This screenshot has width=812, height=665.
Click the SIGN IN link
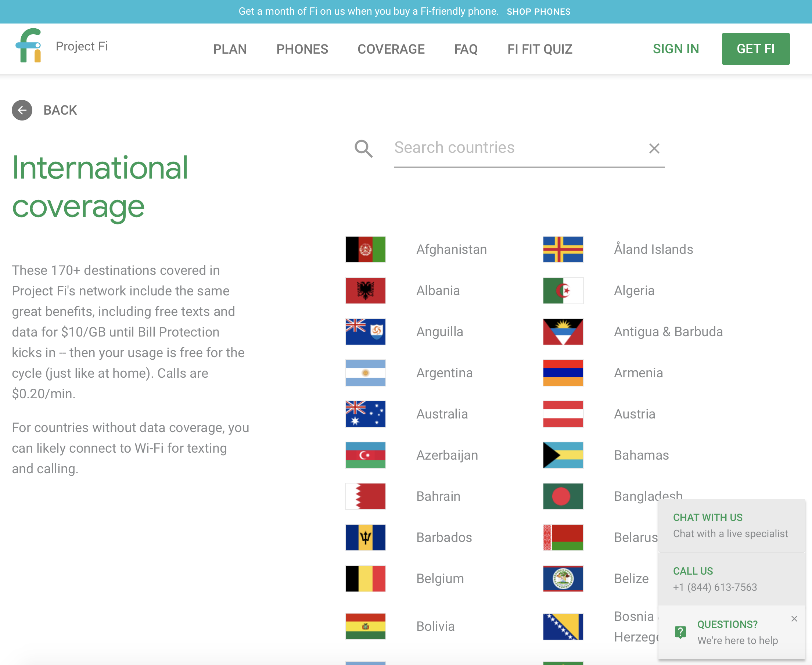click(x=676, y=48)
